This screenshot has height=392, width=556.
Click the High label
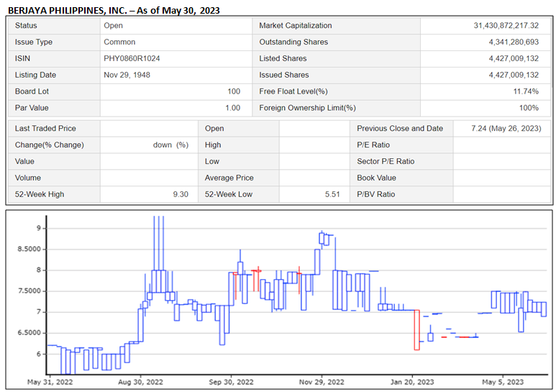[x=213, y=145]
